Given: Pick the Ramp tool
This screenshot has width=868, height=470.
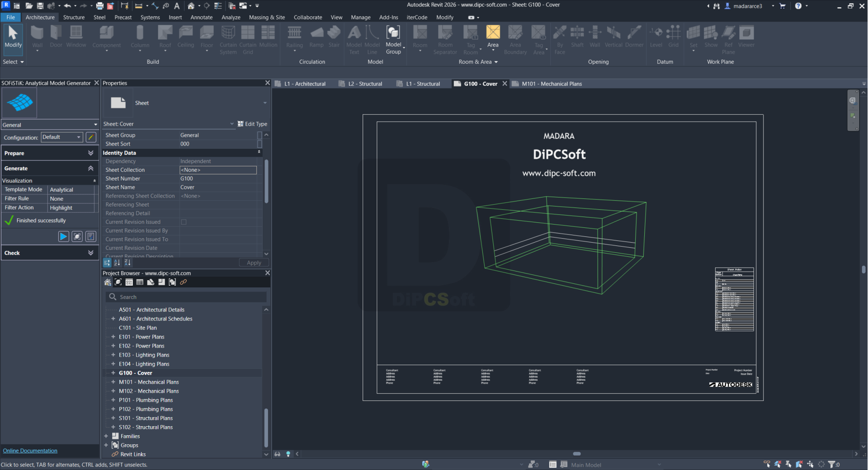Looking at the screenshot, I should pyautogui.click(x=316, y=37).
